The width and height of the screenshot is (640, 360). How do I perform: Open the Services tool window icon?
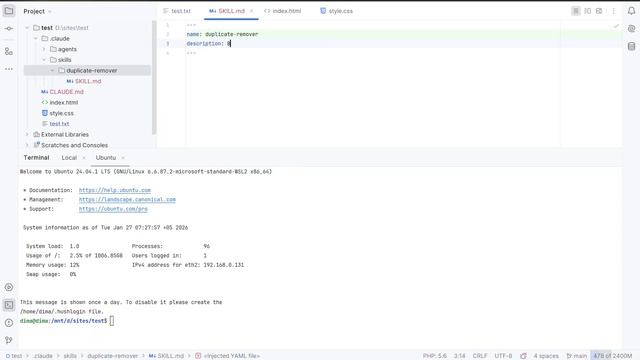[x=9, y=287]
